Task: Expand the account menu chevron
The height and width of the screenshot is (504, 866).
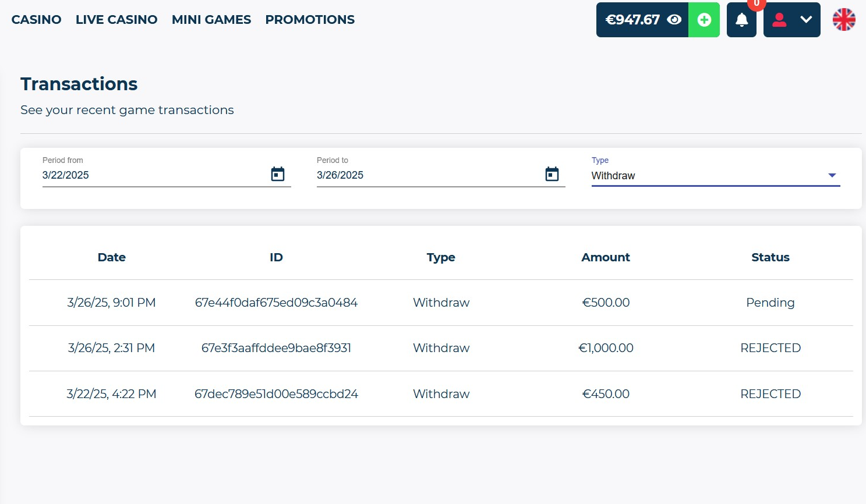Action: point(806,20)
